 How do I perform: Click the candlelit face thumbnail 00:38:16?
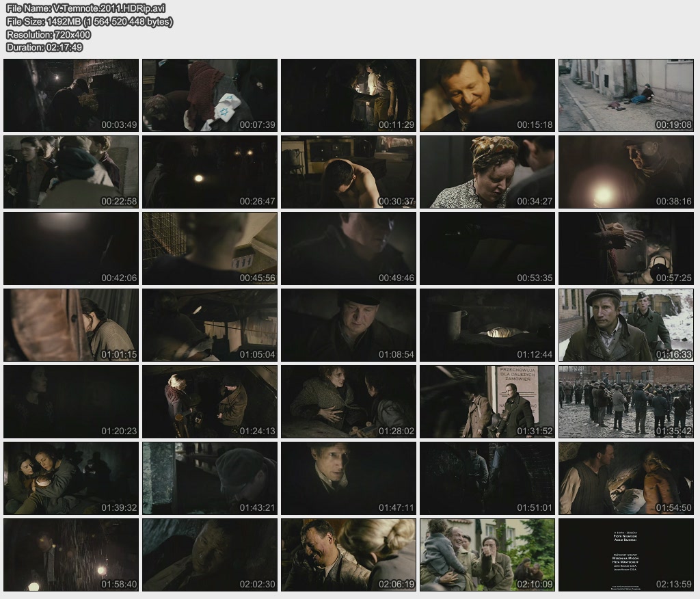pos(626,172)
